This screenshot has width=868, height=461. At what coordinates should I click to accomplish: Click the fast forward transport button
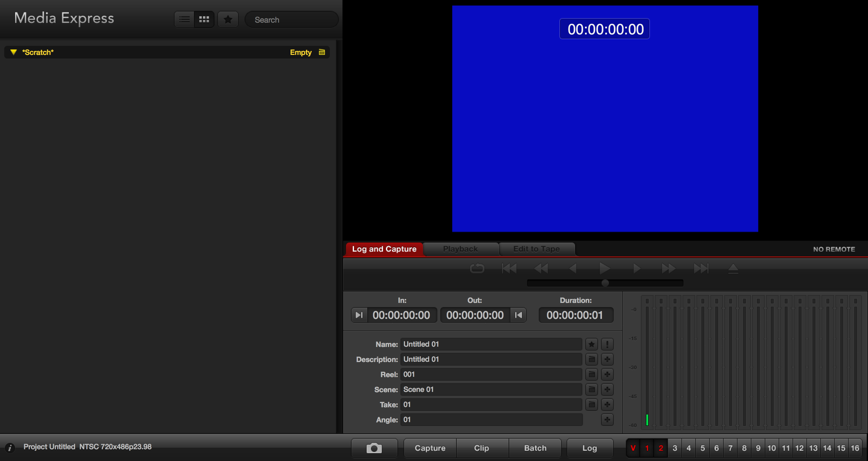coord(669,269)
